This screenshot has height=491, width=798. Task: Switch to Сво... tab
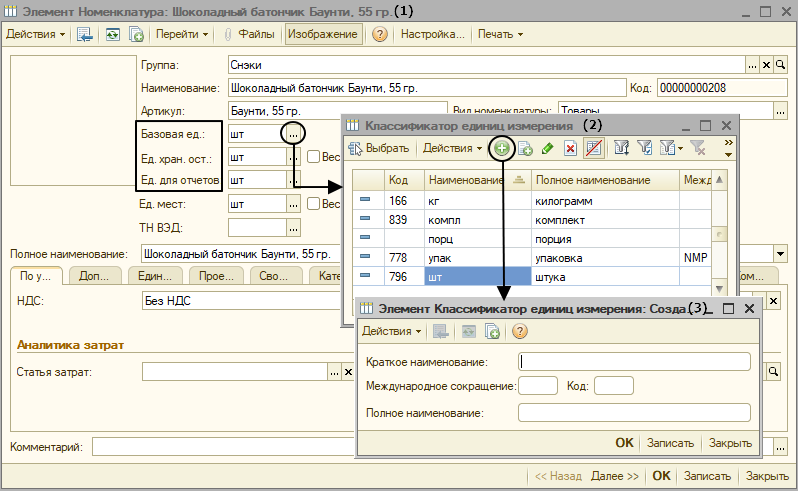(274, 276)
